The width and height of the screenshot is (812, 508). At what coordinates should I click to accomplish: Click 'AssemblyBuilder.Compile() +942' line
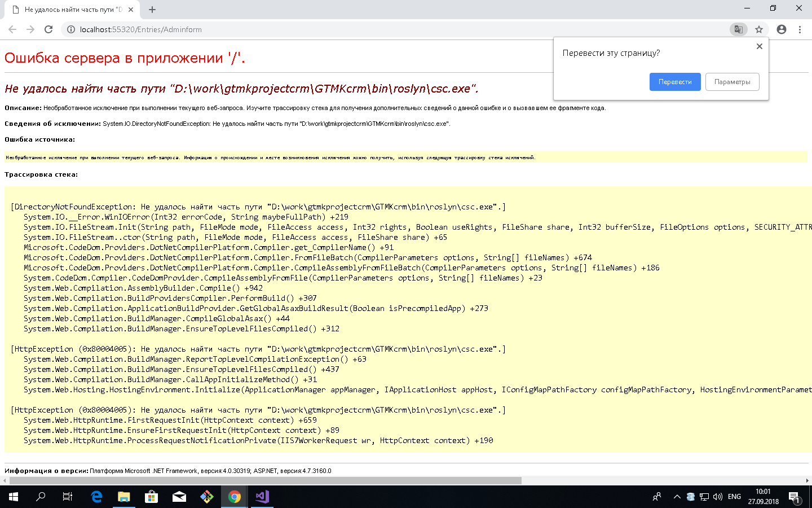point(143,288)
